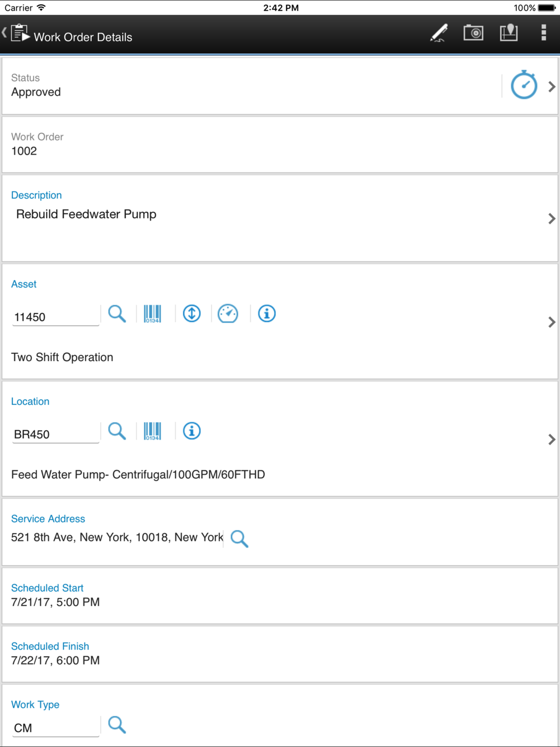
Task: Tap the back arrow beside Work Order Details
Action: click(4, 33)
